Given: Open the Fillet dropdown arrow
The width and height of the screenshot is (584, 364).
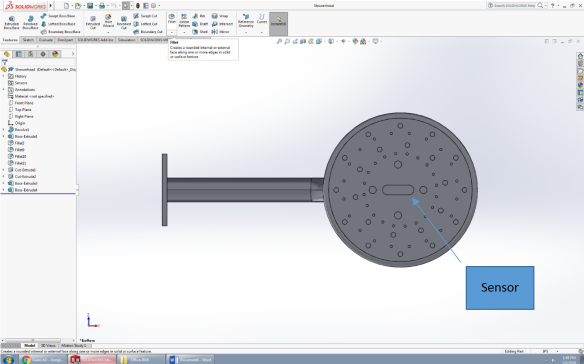Looking at the screenshot, I should tap(172, 32).
